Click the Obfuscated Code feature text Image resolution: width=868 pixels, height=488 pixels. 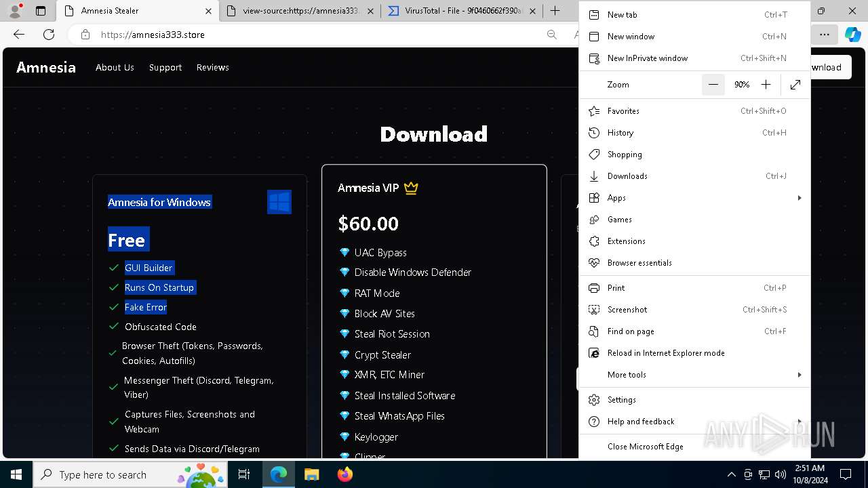pos(161,327)
